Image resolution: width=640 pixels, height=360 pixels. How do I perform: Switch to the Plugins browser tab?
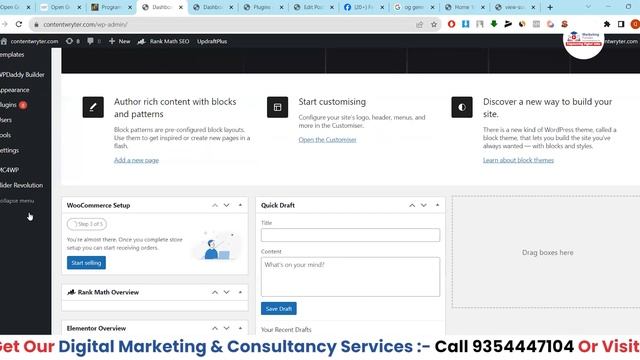262,7
